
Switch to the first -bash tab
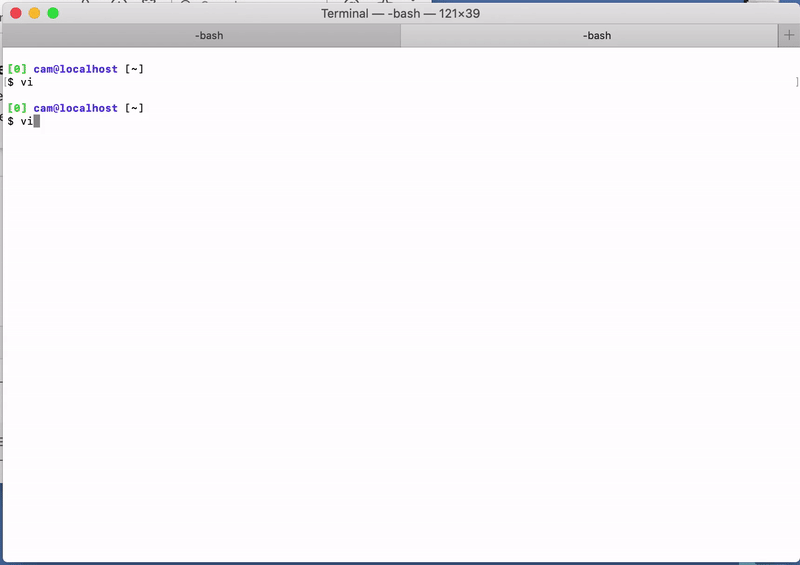click(x=202, y=35)
